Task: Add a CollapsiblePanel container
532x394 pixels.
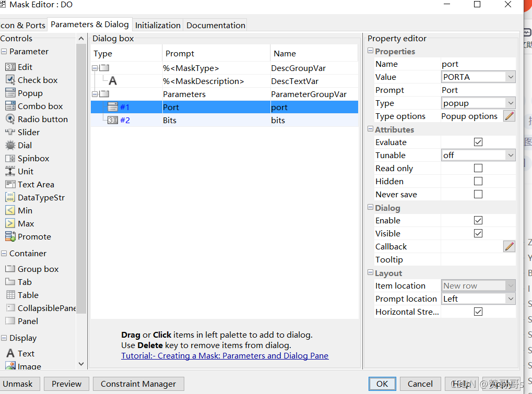Action: click(41, 308)
